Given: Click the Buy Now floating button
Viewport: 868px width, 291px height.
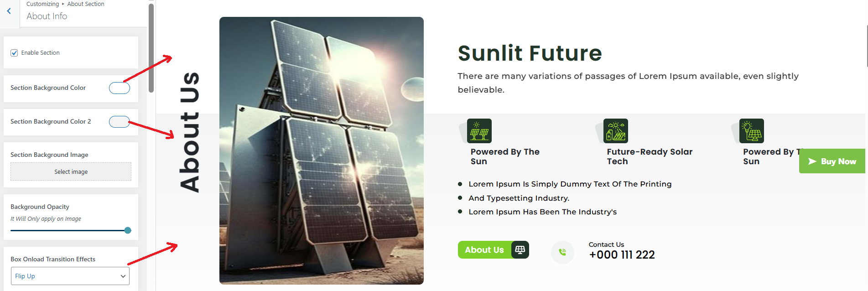Looking at the screenshot, I should tap(832, 161).
